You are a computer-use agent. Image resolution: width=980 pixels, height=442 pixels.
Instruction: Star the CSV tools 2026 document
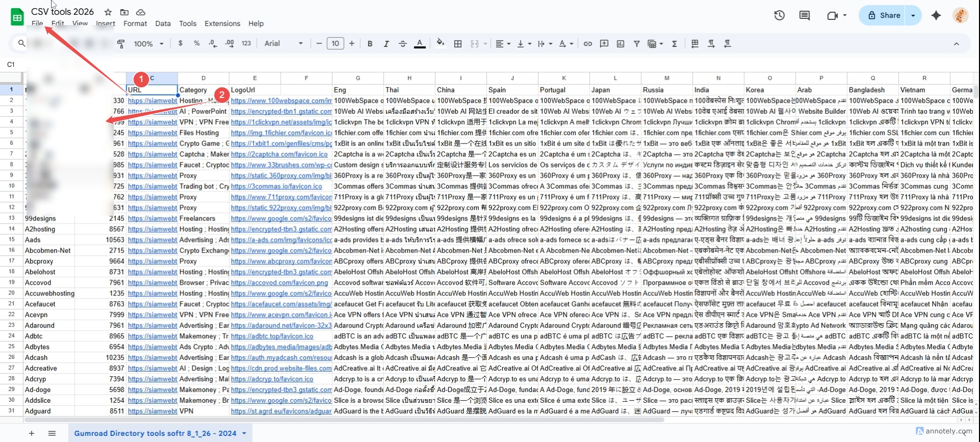[108, 12]
